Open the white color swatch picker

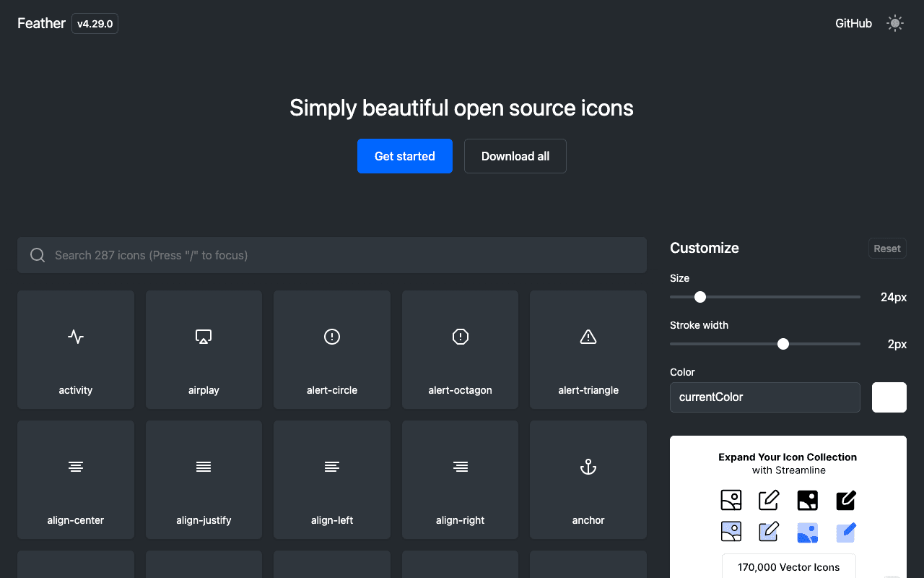coord(889,397)
